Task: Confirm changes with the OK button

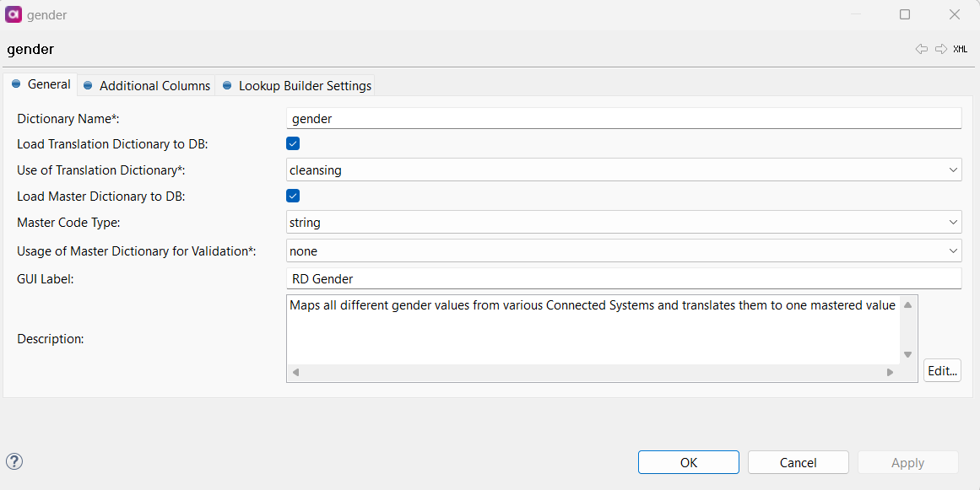Action: pyautogui.click(x=688, y=462)
